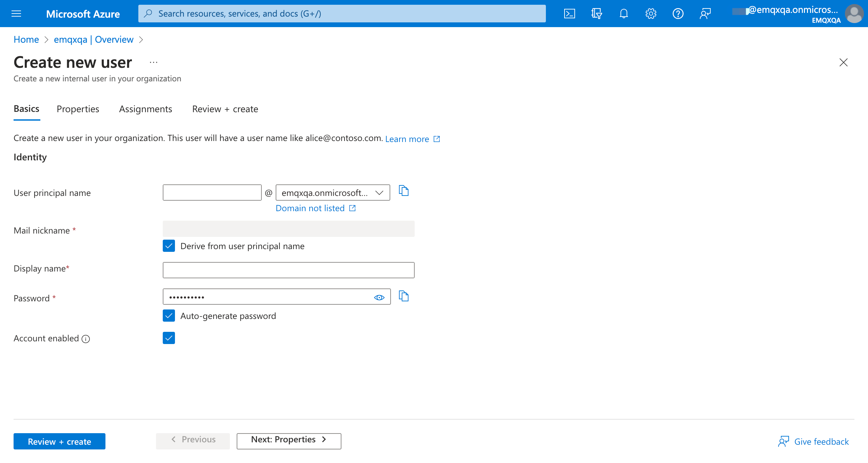Open the portal hamburger menu
The width and height of the screenshot is (868, 463).
click(x=16, y=14)
